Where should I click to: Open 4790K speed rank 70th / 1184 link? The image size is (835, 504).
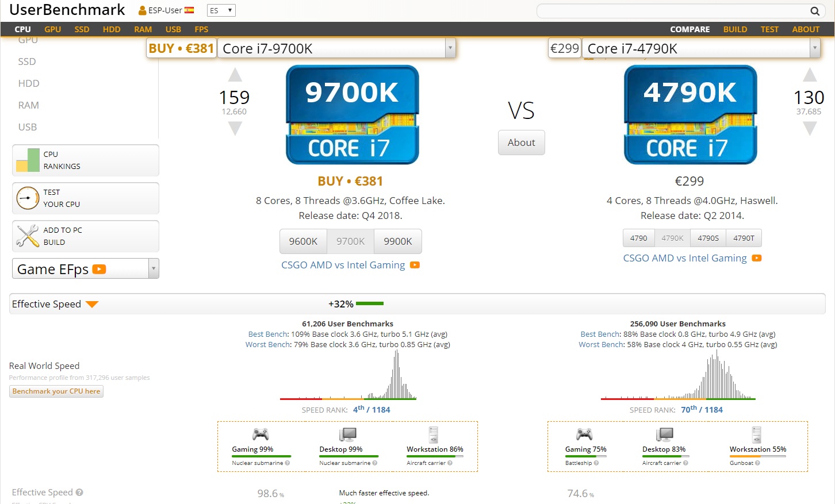click(702, 410)
